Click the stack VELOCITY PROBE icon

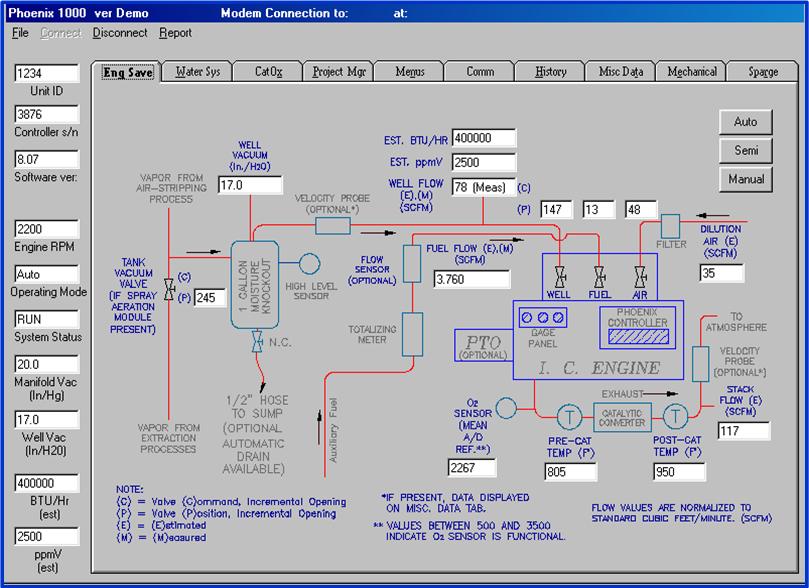coord(701,363)
